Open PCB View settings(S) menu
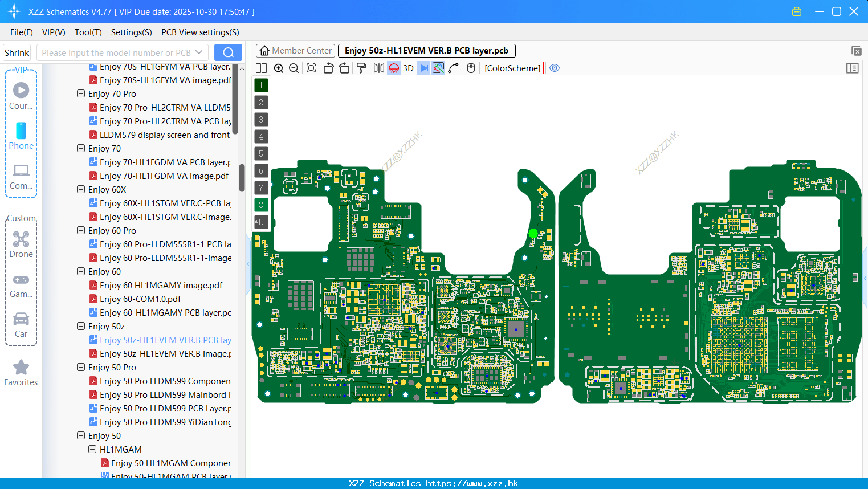 (x=200, y=32)
